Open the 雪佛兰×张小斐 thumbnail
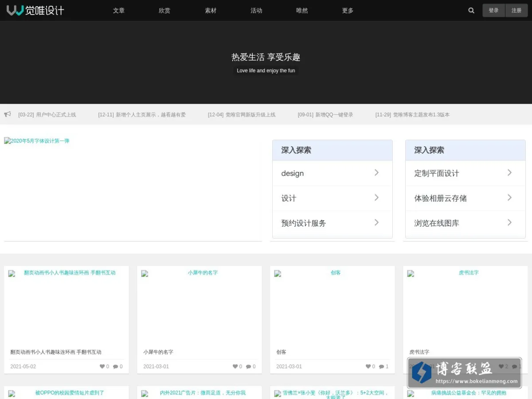Viewport: 532px width, 399px height. (332, 394)
